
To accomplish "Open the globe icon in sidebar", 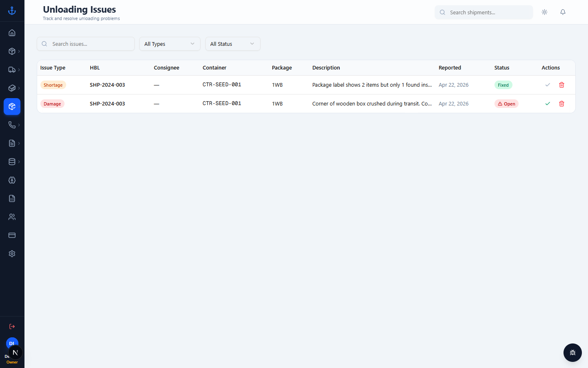I will tap(12, 180).
